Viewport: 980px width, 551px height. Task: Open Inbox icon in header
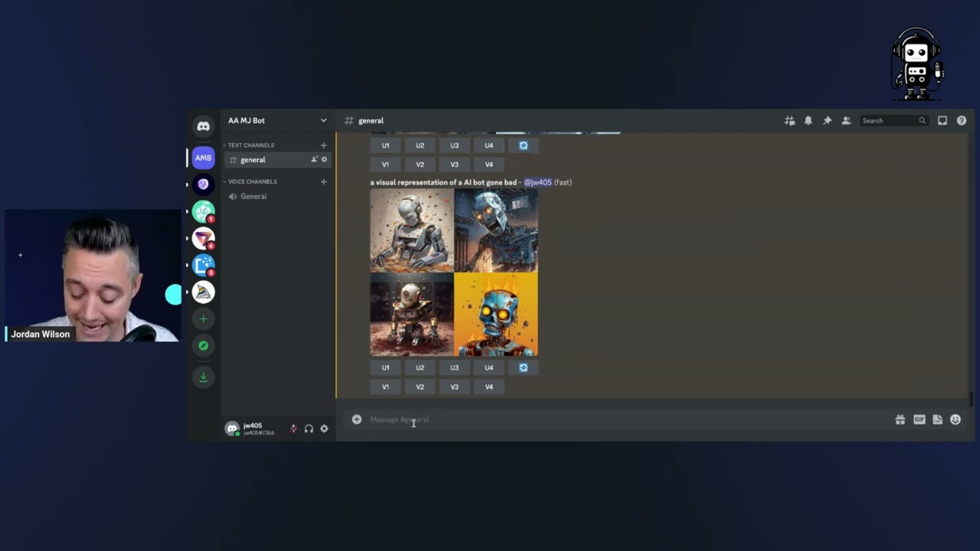(x=942, y=121)
